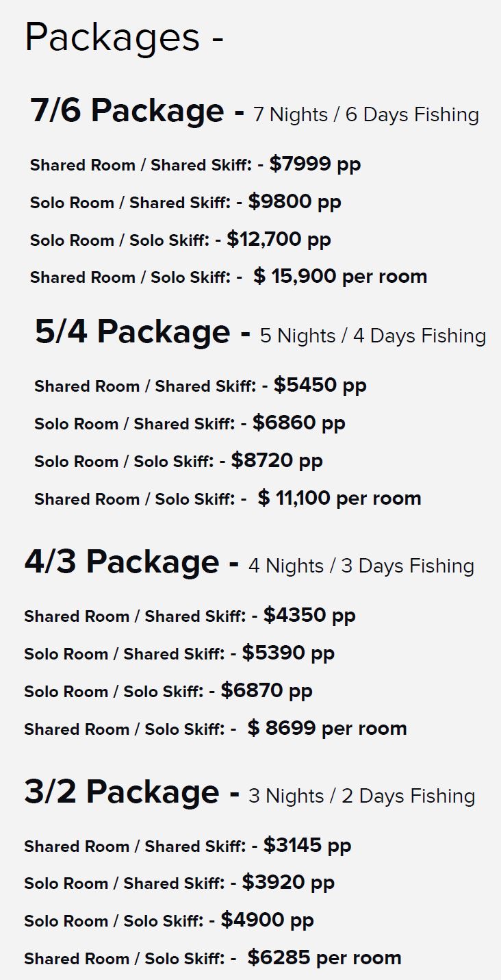Select the $11,100 per room price
Viewport: 501px width, 980px height.
(x=339, y=498)
